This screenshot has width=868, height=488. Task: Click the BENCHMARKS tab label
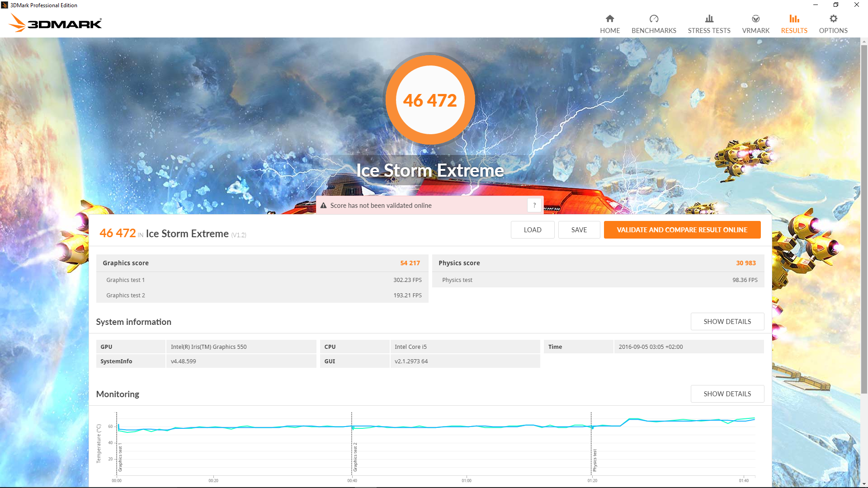coord(654,31)
